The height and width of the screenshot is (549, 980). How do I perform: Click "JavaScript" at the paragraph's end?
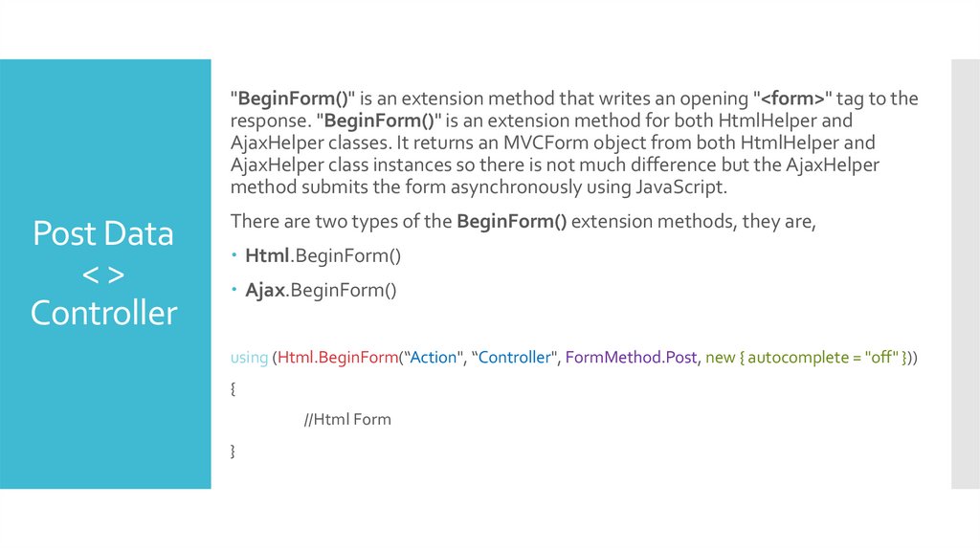[x=680, y=187]
